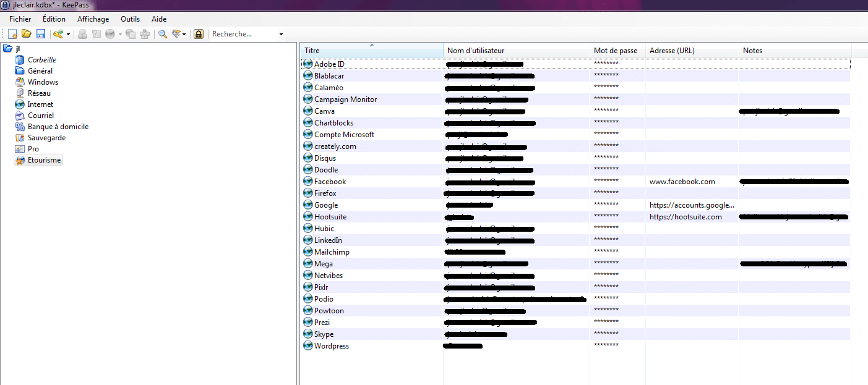Select the Doodle entry

[575, 170]
